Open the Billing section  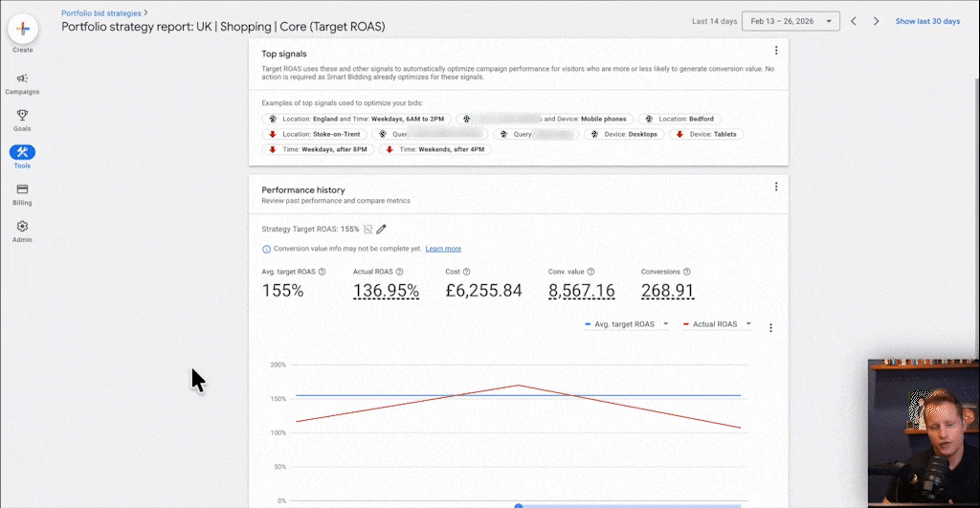coord(22,189)
